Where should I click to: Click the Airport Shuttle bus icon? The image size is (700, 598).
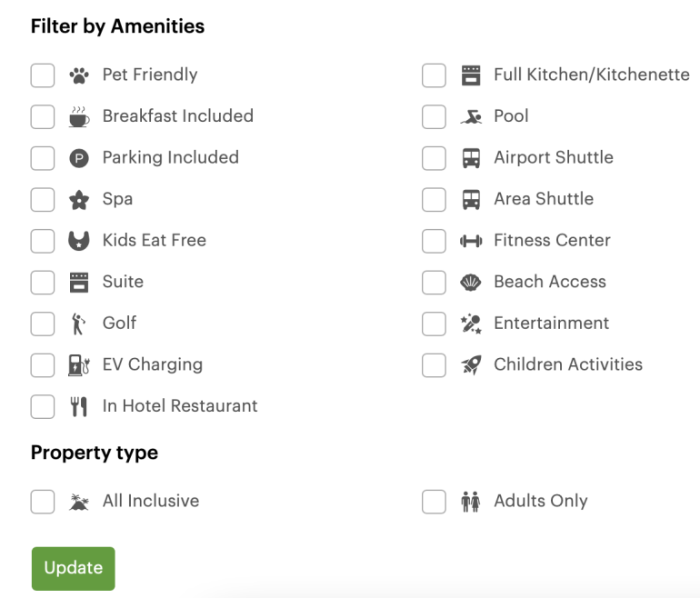[470, 158]
